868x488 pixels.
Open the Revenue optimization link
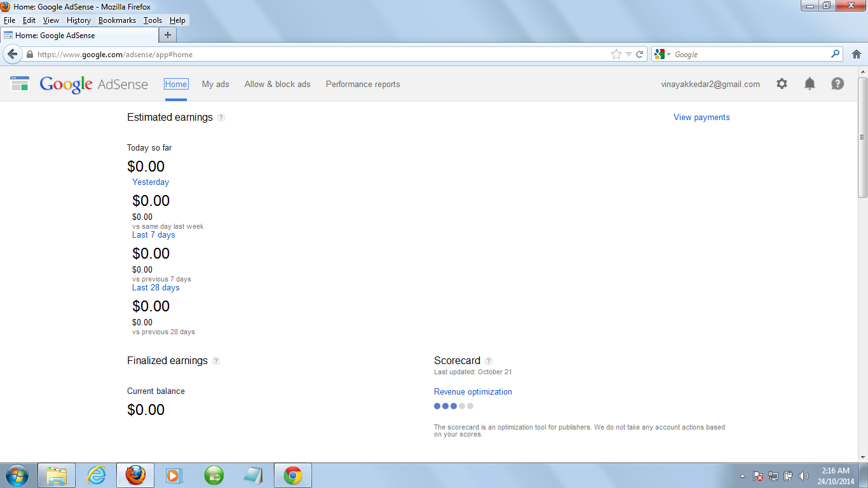(473, 392)
